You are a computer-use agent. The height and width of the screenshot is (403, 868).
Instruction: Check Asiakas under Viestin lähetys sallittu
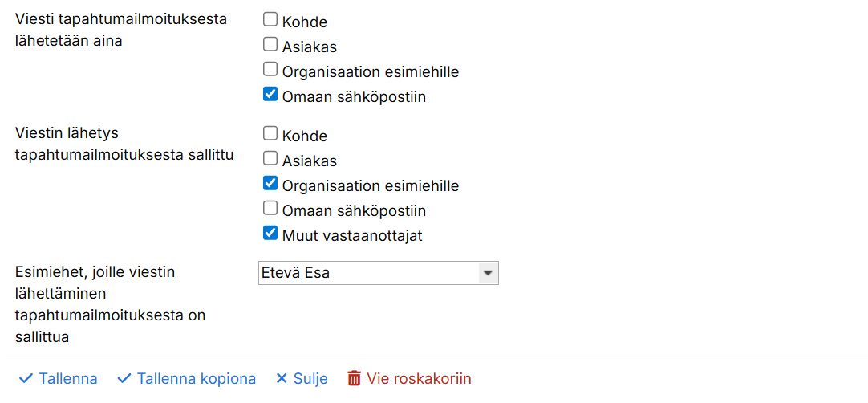270,159
